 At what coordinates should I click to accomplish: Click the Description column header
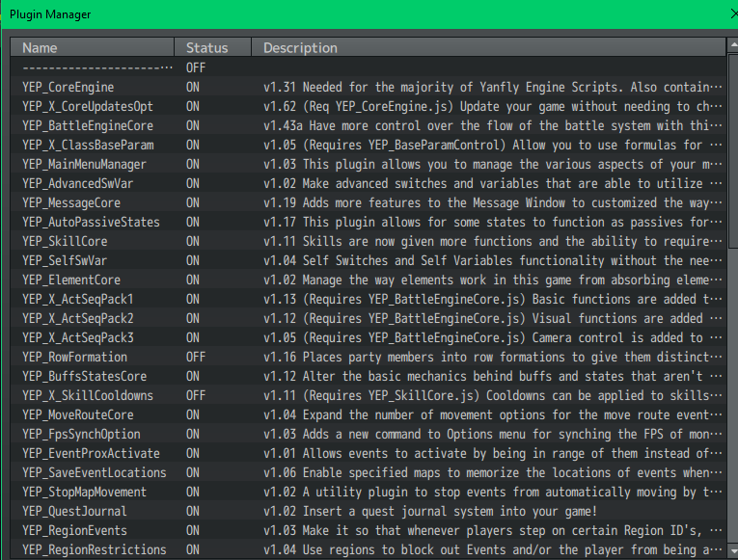[488, 47]
